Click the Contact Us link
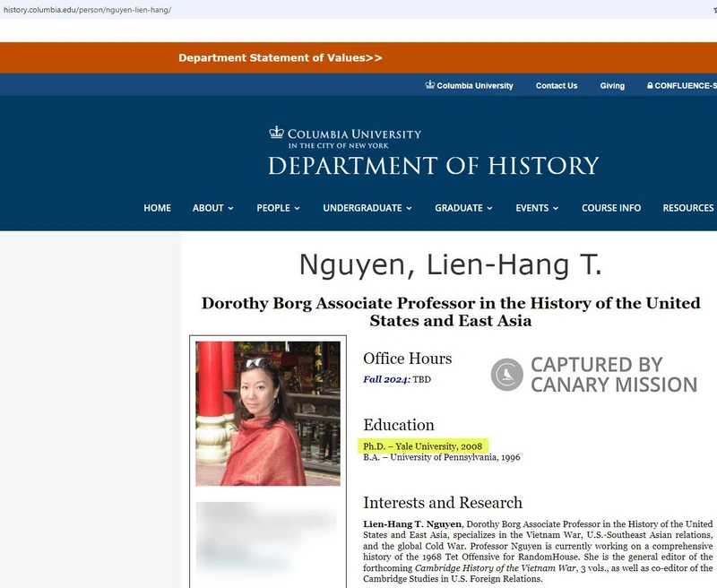Viewport: 717px width, 588px height. (x=556, y=85)
